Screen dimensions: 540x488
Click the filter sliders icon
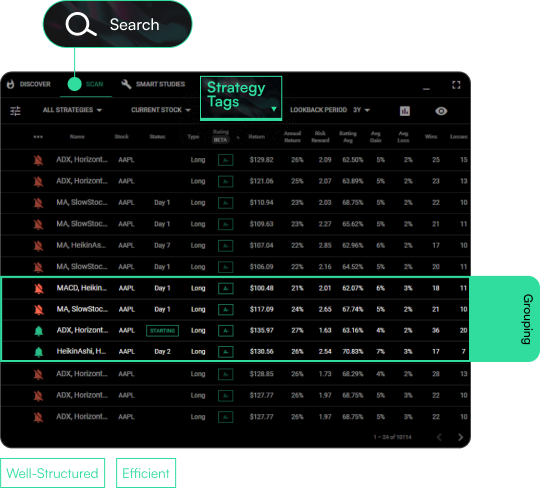click(15, 111)
